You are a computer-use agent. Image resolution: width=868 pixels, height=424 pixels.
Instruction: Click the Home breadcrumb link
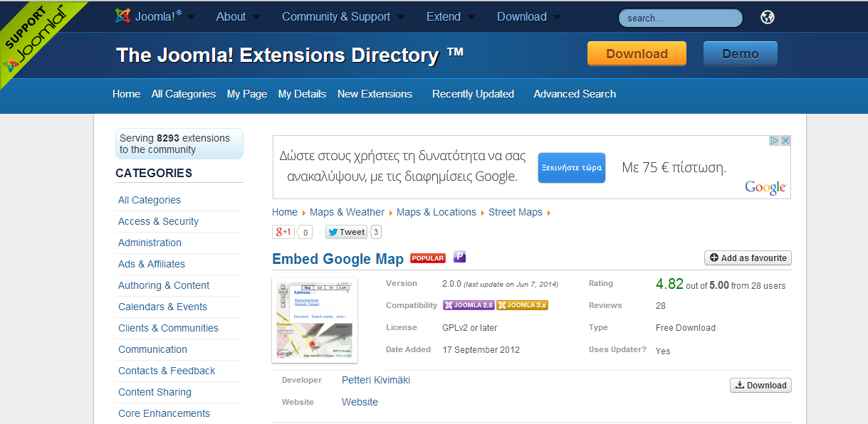285,212
